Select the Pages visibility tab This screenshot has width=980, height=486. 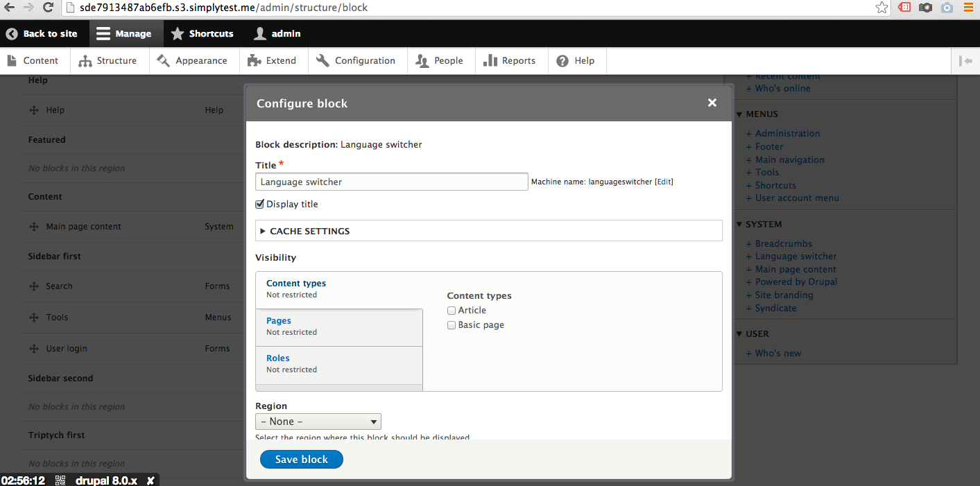(x=339, y=327)
